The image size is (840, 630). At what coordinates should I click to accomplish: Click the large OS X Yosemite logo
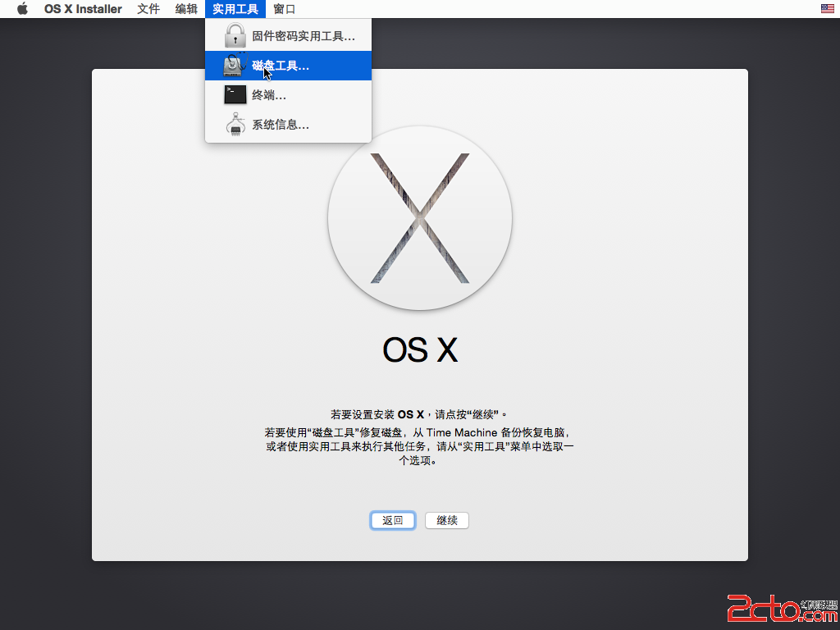(x=420, y=218)
